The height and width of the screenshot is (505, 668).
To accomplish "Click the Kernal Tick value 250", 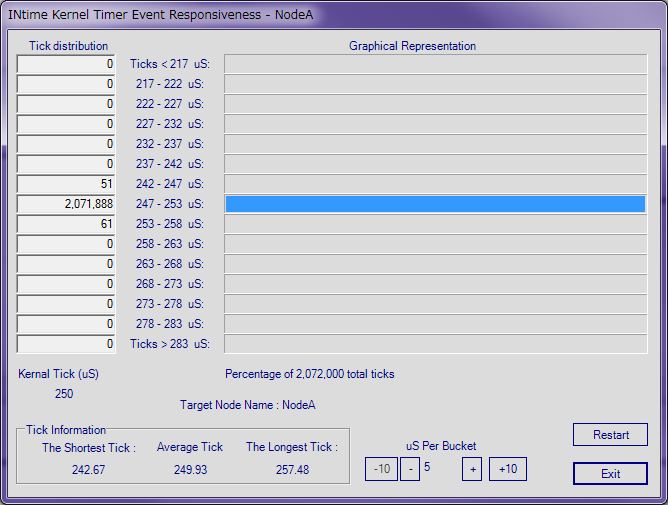I will [64, 393].
